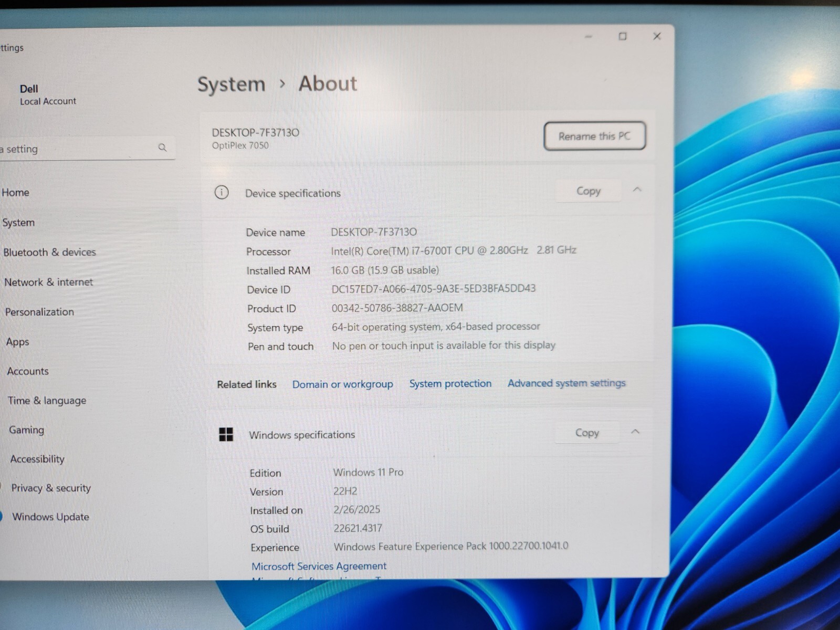Screen dimensions: 840x630
Task: Open the Apps settings page
Action: tap(18, 342)
